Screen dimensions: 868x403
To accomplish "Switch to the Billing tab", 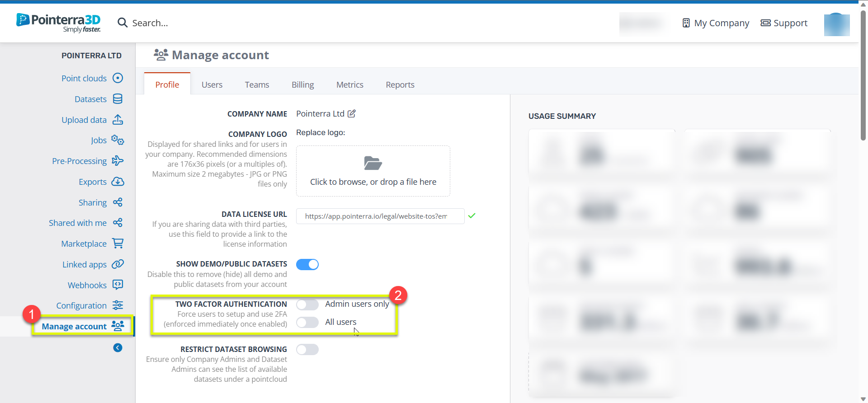I will pyautogui.click(x=303, y=84).
